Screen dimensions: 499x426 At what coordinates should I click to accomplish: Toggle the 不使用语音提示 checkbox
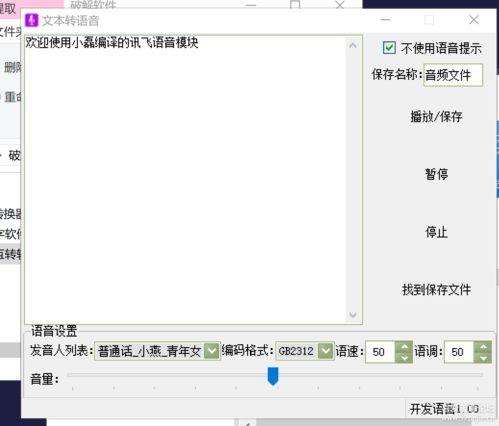(389, 48)
